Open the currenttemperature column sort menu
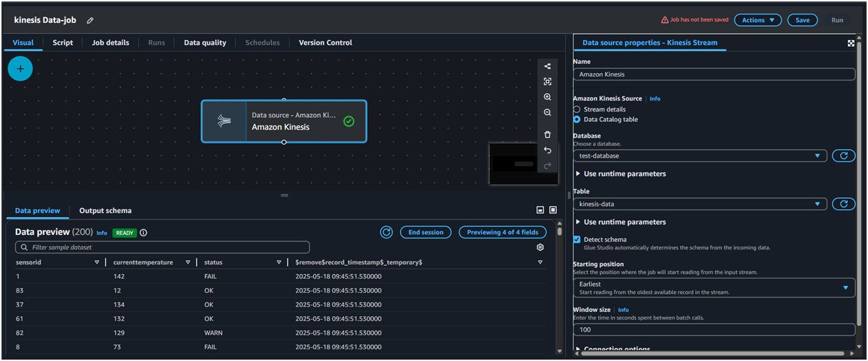The width and height of the screenshot is (868, 361). 188,262
